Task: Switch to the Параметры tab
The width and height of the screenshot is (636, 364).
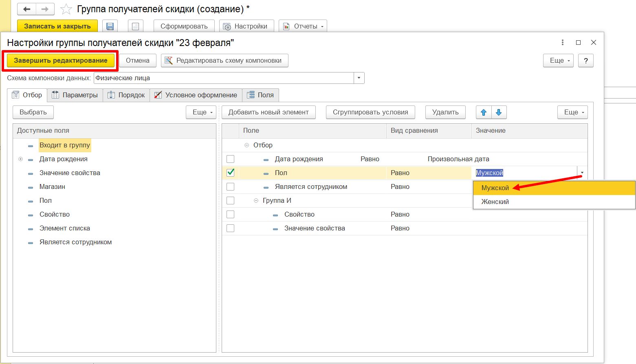Action: [75, 95]
